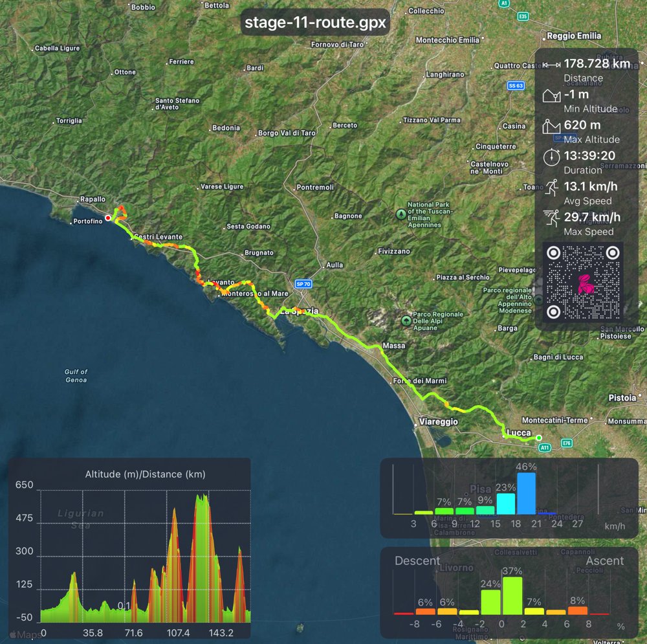The image size is (647, 644).
Task: Click the Castelnovo ne' Monti label
Action: tap(489, 168)
